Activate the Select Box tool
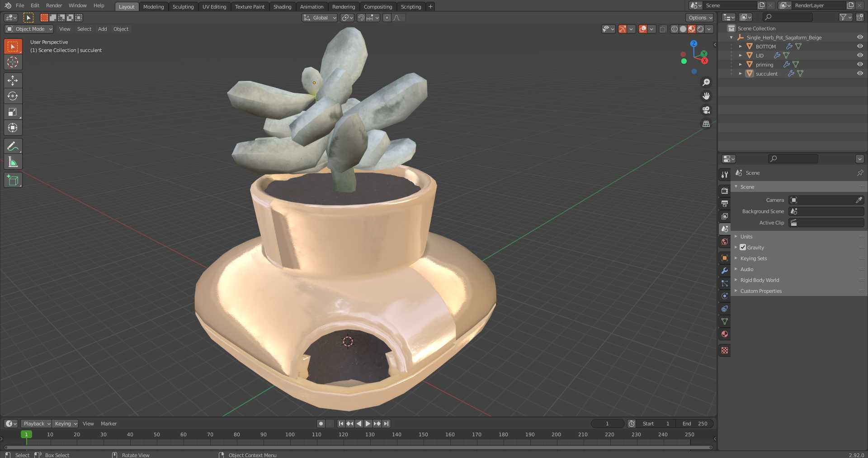Viewport: 868px width, 458px height. (13, 46)
